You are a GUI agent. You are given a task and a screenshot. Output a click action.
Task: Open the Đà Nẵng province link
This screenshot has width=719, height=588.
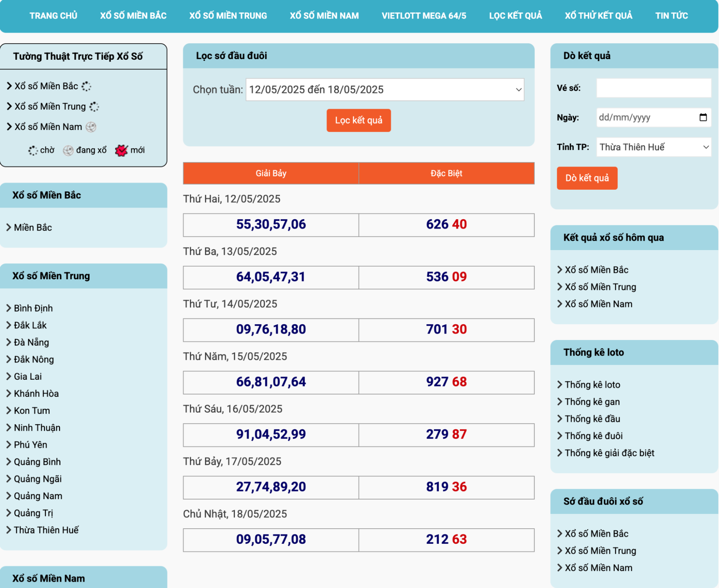[31, 342]
